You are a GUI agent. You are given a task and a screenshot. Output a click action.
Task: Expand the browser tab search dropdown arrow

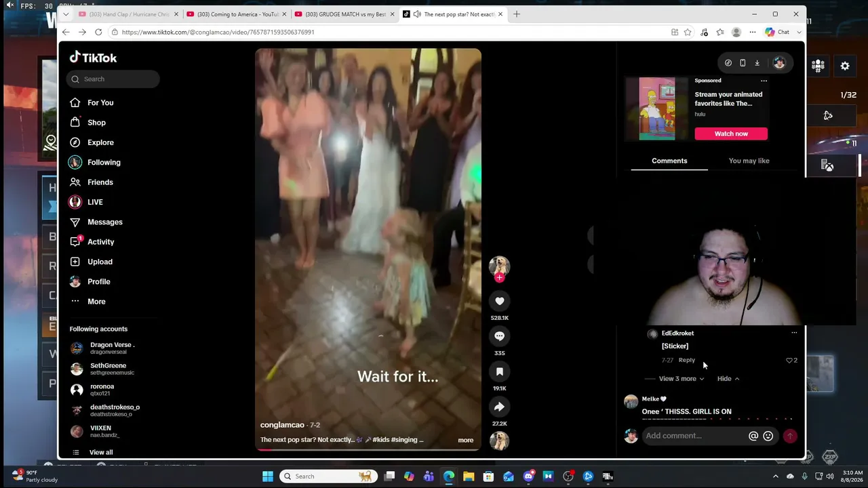tap(66, 14)
